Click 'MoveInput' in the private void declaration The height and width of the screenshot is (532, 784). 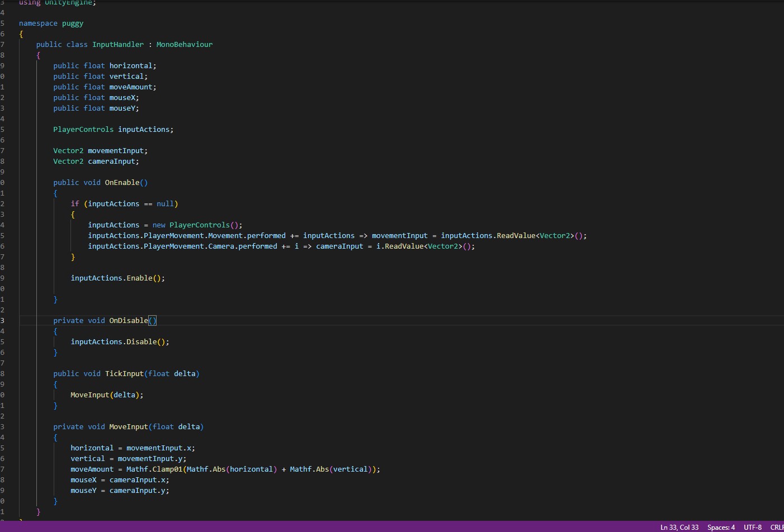click(x=129, y=427)
